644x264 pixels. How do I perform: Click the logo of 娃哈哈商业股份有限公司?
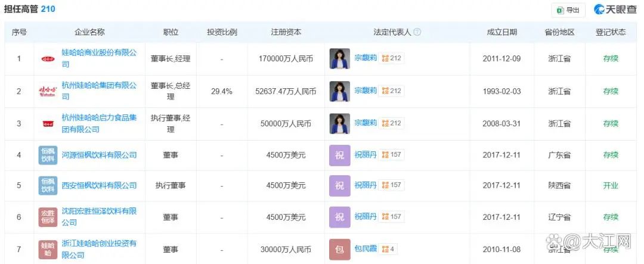(48, 59)
